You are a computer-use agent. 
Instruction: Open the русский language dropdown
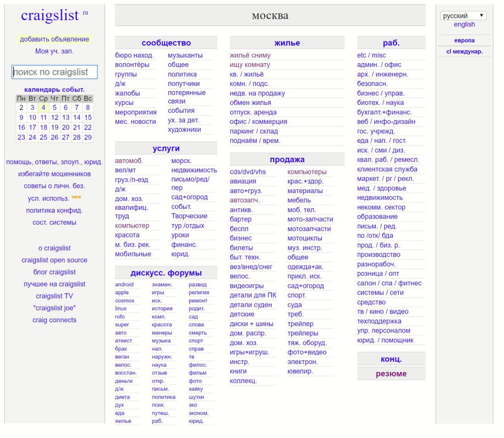pos(463,16)
